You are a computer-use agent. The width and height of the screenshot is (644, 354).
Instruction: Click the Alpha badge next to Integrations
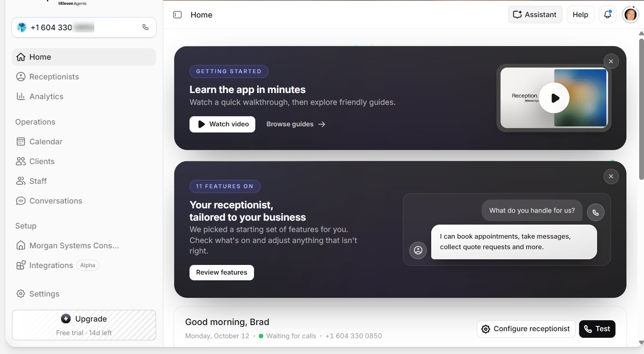88,265
